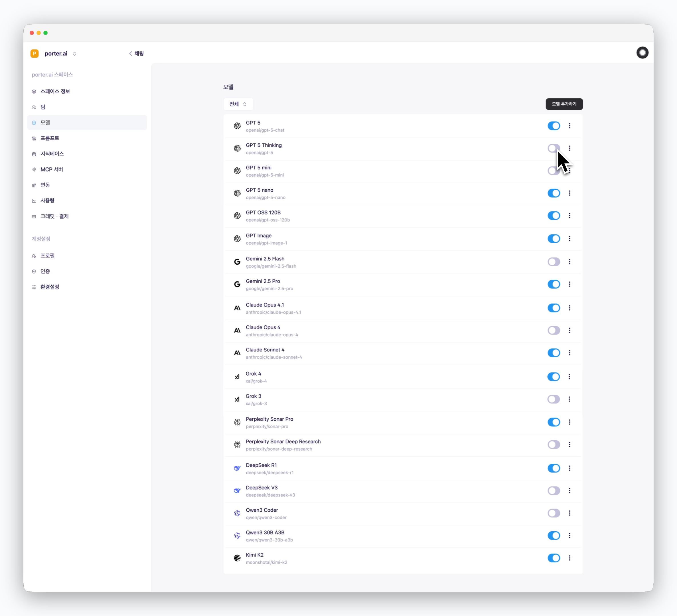Open more options for GPT OSS 120B
Image resolution: width=677 pixels, height=616 pixels.
[x=569, y=216]
